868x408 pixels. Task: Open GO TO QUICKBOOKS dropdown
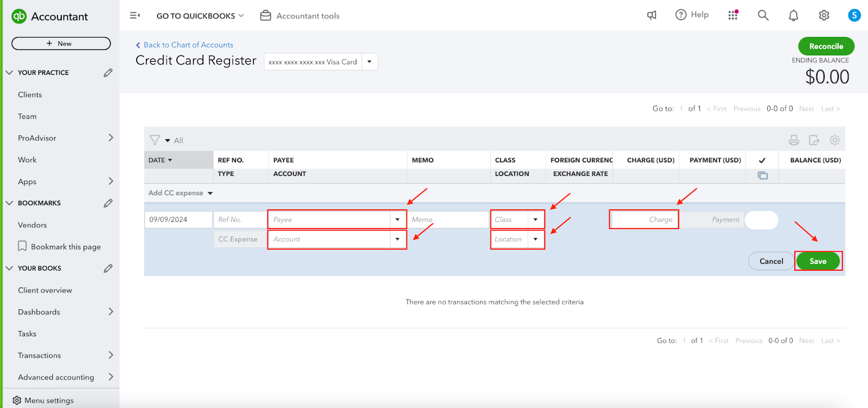(200, 16)
